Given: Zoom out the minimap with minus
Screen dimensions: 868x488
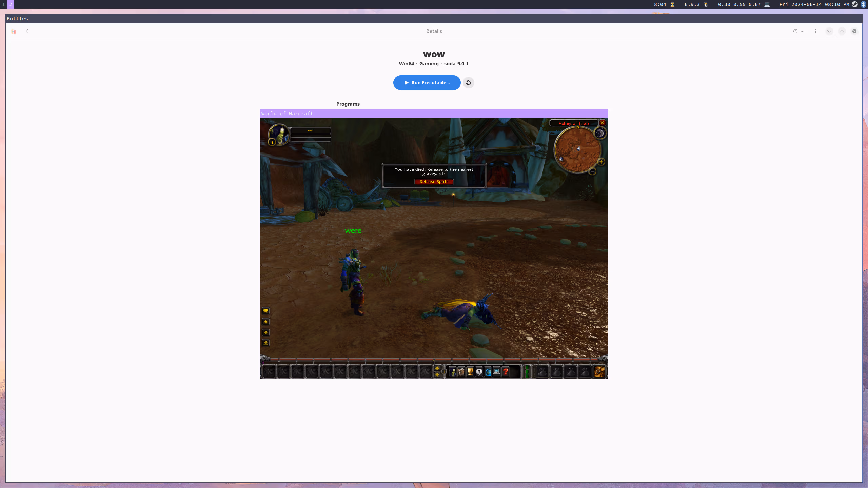Looking at the screenshot, I should 592,171.
